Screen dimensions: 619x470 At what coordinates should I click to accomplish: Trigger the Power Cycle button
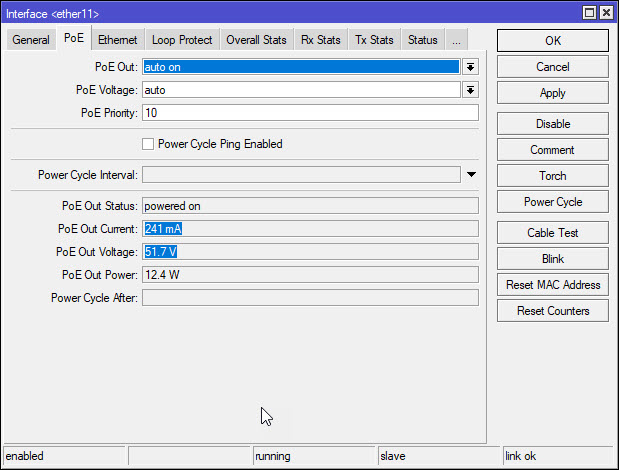[553, 202]
